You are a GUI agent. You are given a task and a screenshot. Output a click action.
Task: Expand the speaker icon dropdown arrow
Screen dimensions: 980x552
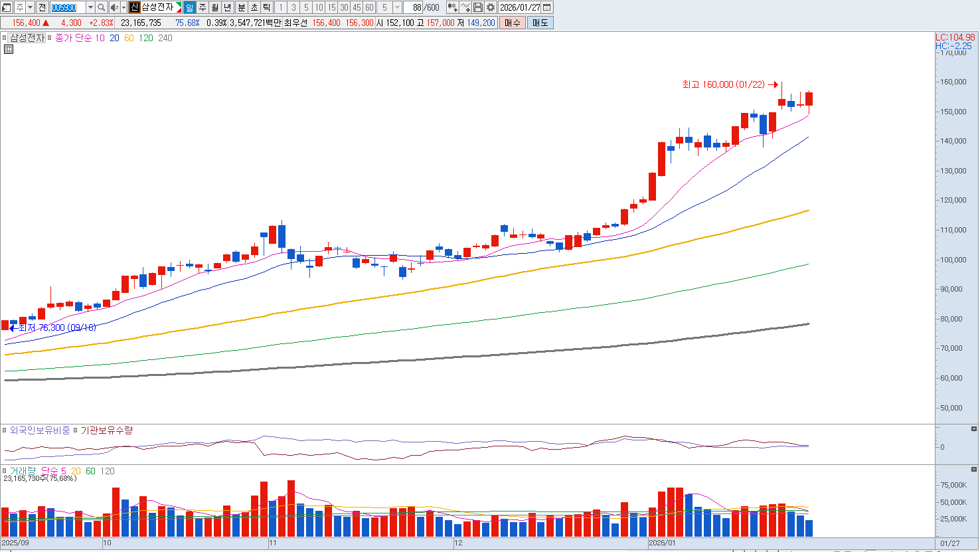(x=123, y=7)
